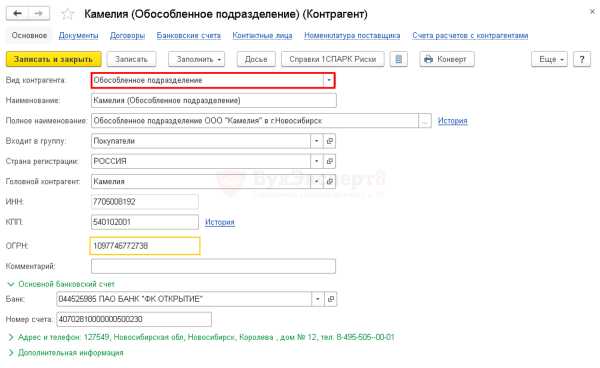The image size is (600, 368).
Task: Click the Входит в группу Покупатели field
Action: click(x=201, y=141)
